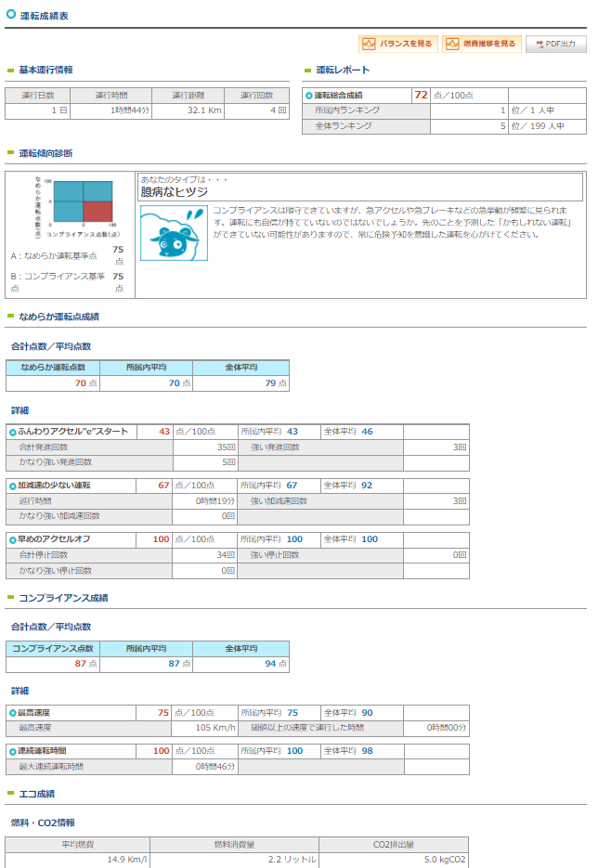Click the 臆病なヒツジ type heading
The image size is (598, 868).
pyautogui.click(x=175, y=192)
